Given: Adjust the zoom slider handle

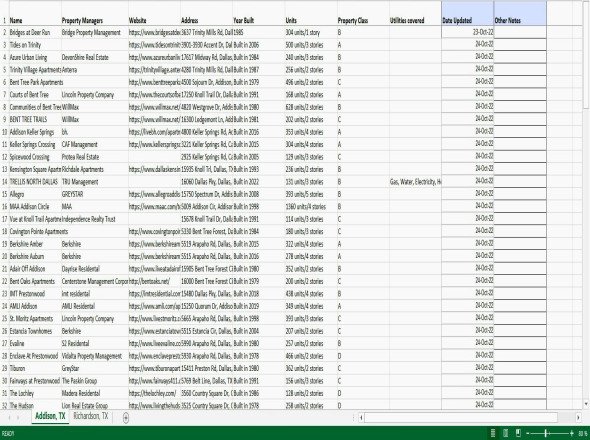Looking at the screenshot, I should (545, 433).
